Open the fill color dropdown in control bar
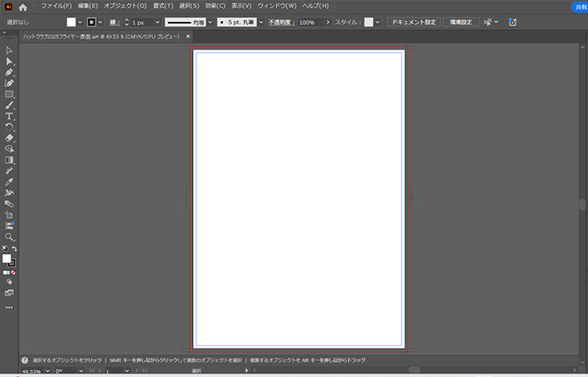Viewport: 588px width, 377px height. click(79, 23)
